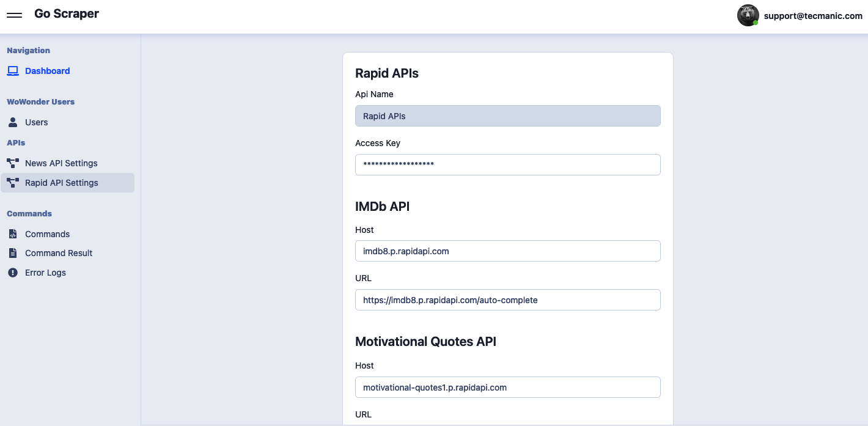Open the user profile avatar
Screen dimensions: 868x426
pos(748,16)
